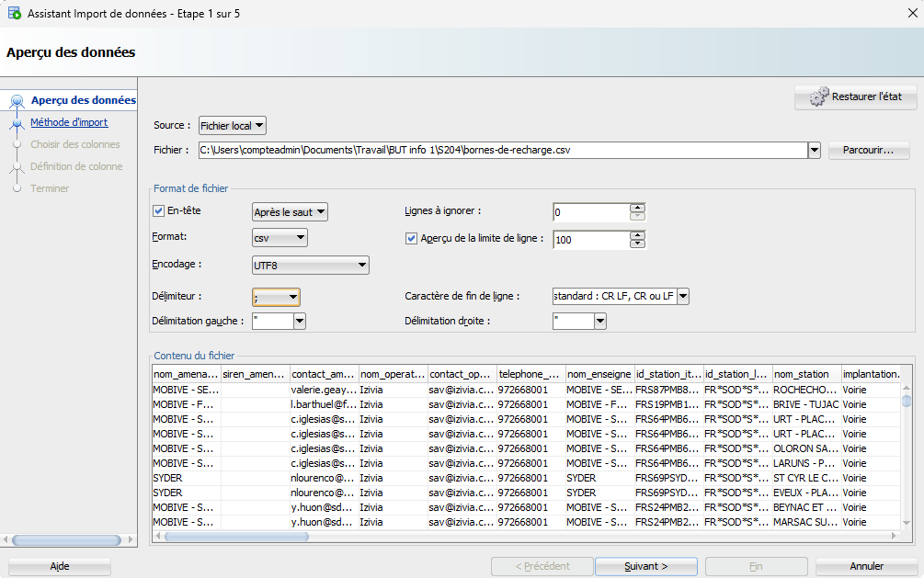Image resolution: width=924 pixels, height=578 pixels.
Task: Increase "Lignes à ignorer" with up arrow
Action: pyautogui.click(x=635, y=207)
